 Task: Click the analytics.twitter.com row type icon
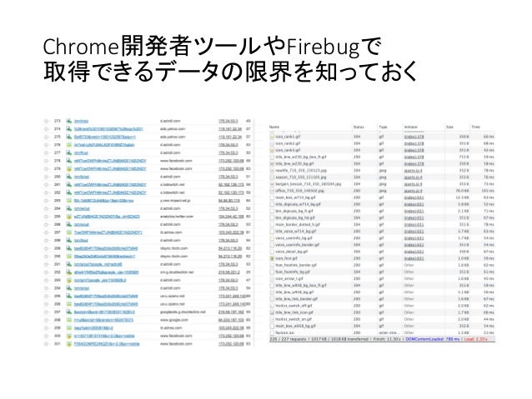click(69, 217)
